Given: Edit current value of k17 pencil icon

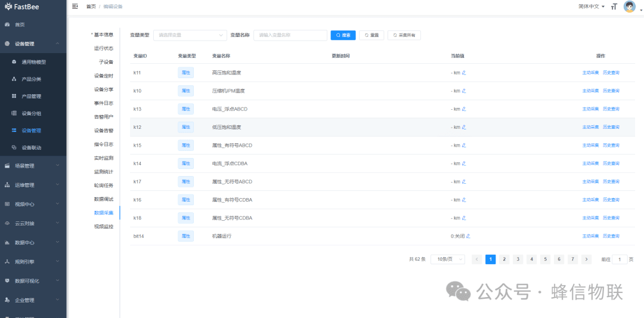Looking at the screenshot, I should click(x=464, y=181).
